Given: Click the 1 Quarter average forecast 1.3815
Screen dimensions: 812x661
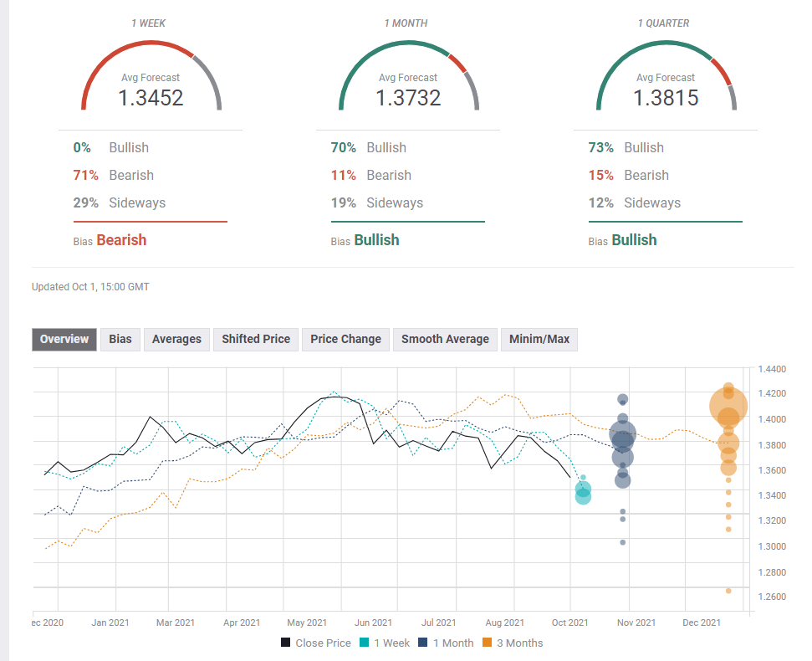Looking at the screenshot, I should (x=666, y=98).
